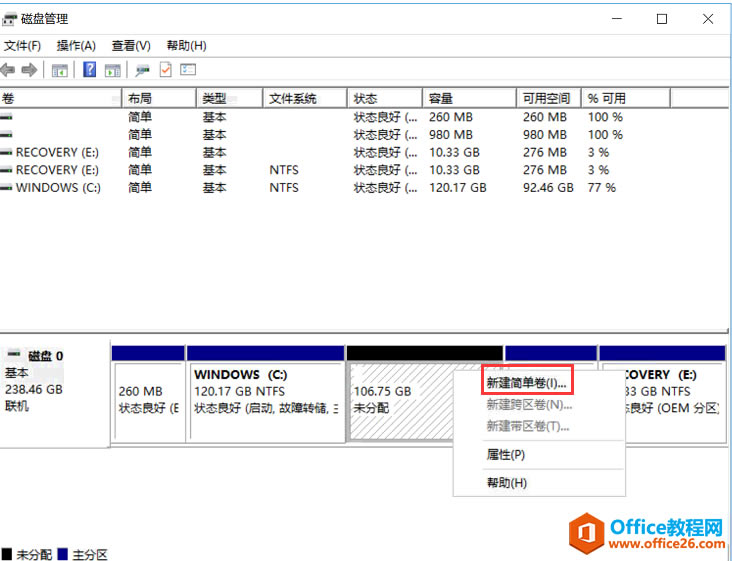Click the 120.17 GB capacity cell
The height and width of the screenshot is (561, 732).
(x=458, y=188)
